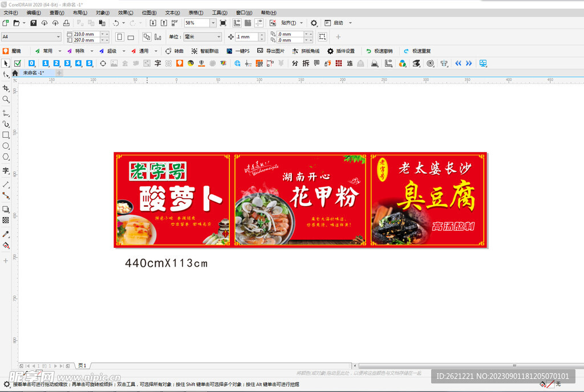Click the nudge distance .1 mm field
Image resolution: width=584 pixels, height=392 pixels.
[x=247, y=37]
